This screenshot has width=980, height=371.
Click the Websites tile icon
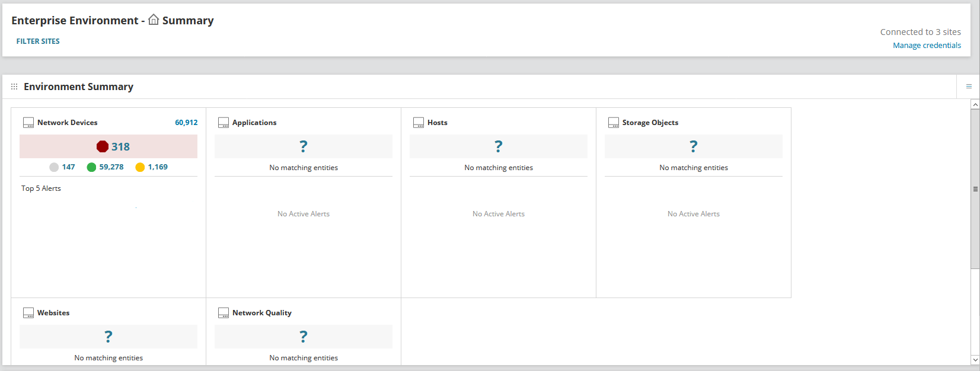28,313
